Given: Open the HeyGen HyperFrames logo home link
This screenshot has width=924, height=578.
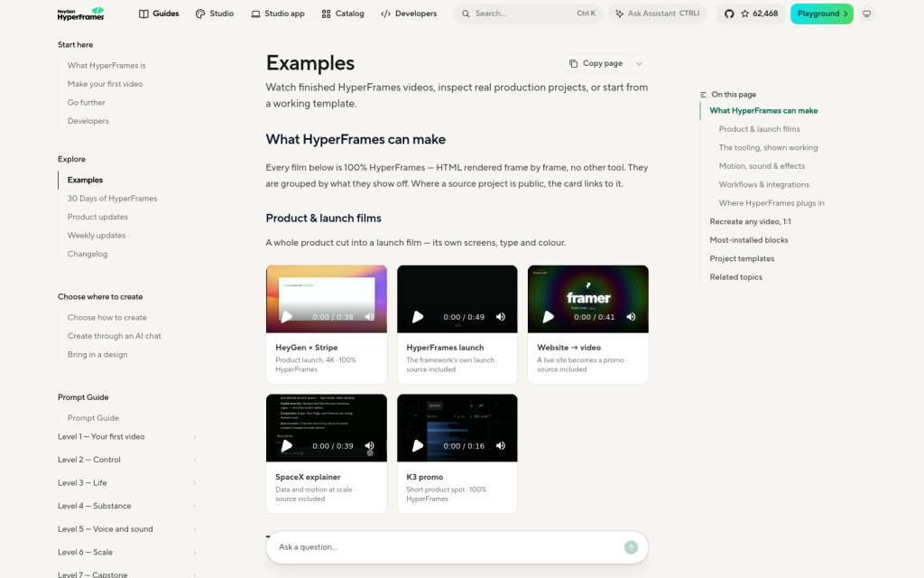Looking at the screenshot, I should [x=80, y=14].
